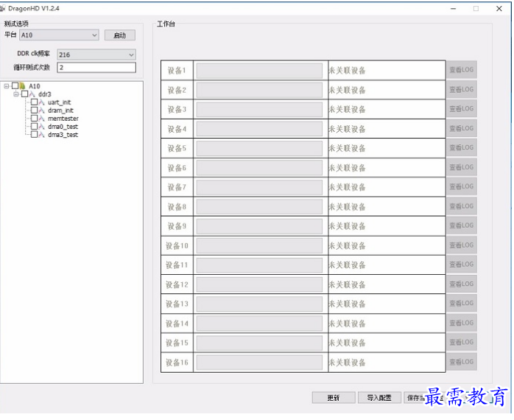Screen dimensions: 514x420
Task: Click the dma0_test item icon
Action: pyautogui.click(x=42, y=127)
